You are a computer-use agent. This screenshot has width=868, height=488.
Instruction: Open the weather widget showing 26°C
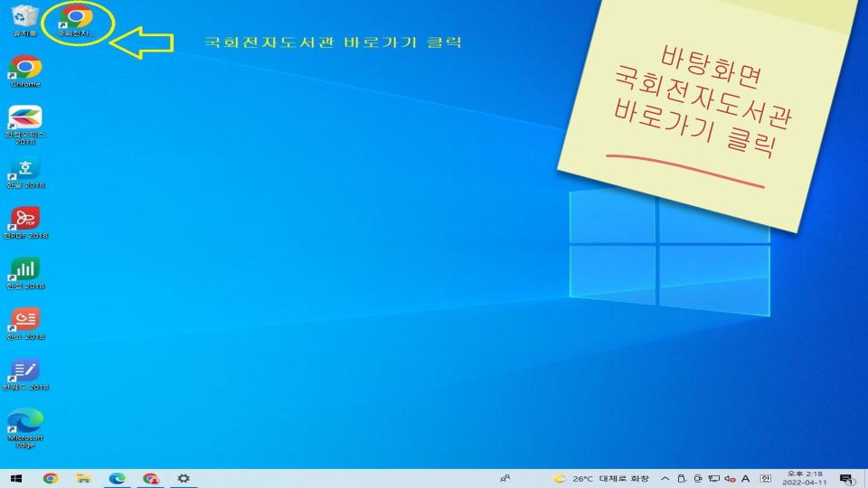pyautogui.click(x=600, y=478)
